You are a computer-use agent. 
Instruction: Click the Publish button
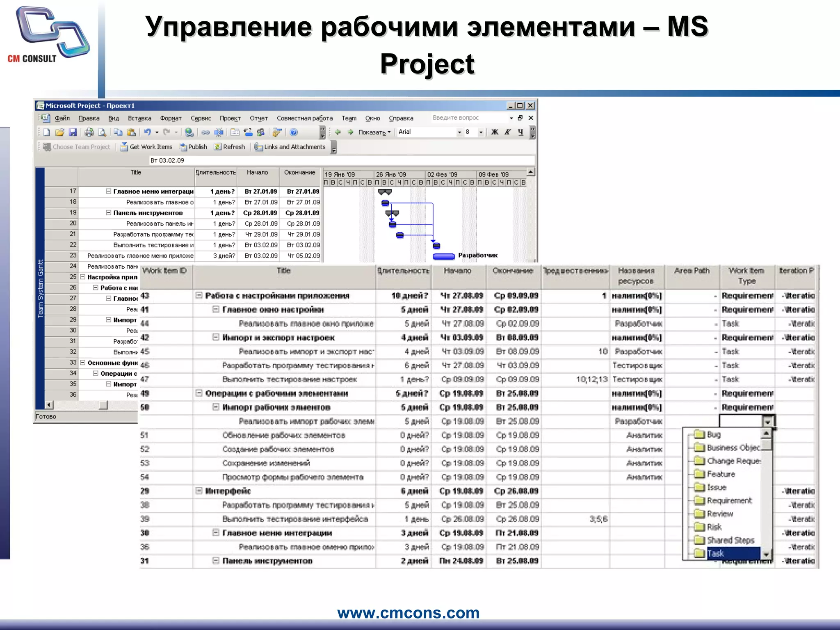(x=194, y=147)
